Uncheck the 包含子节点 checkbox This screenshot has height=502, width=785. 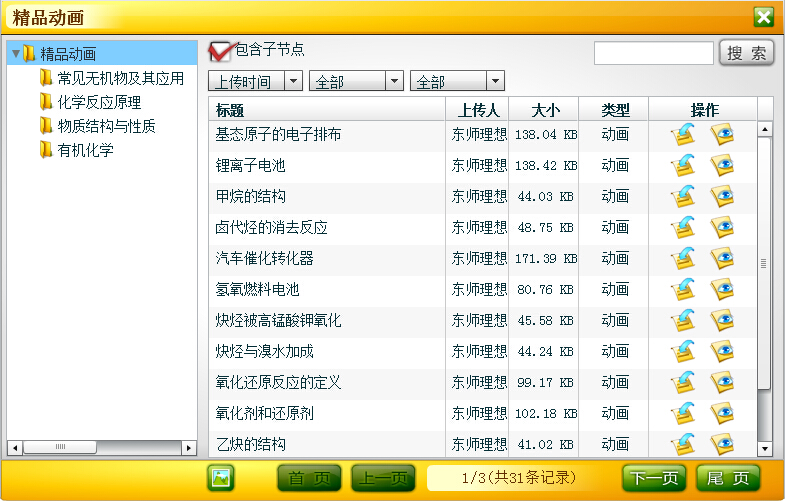[x=218, y=51]
